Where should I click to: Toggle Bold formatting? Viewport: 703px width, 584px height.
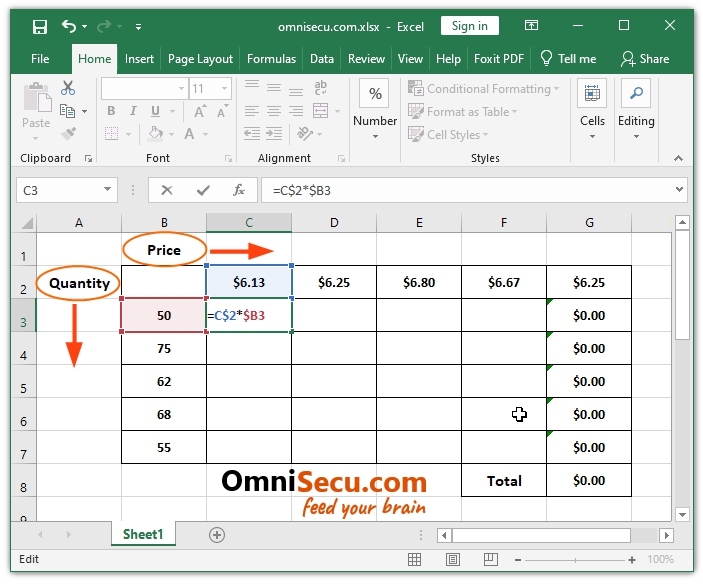tap(111, 111)
